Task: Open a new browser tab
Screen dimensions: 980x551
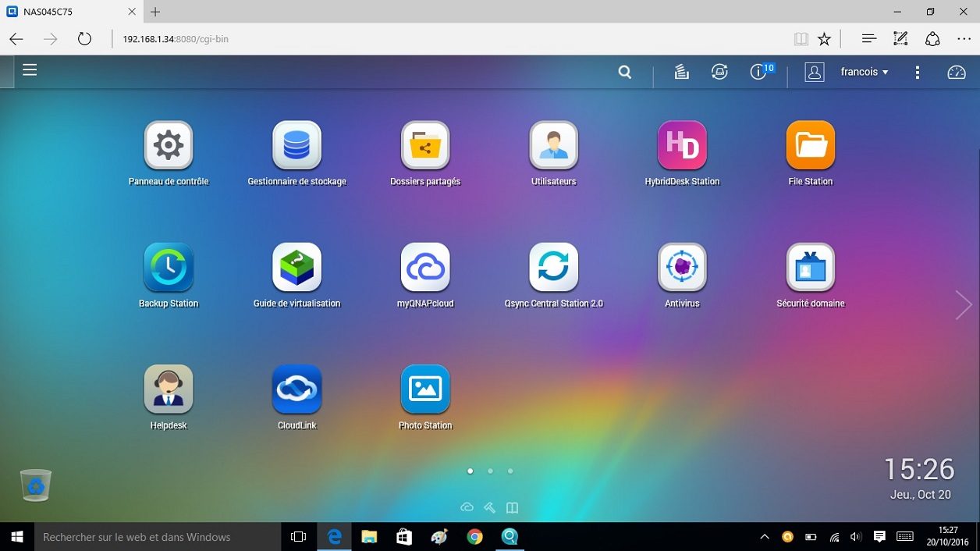Action: [x=155, y=12]
